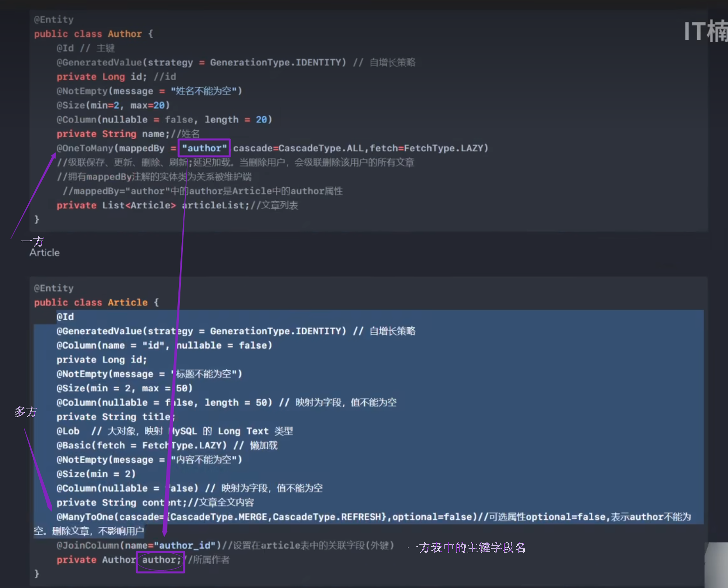The height and width of the screenshot is (588, 728).
Task: Select the "private Long id; //id" line
Action: [x=116, y=77]
